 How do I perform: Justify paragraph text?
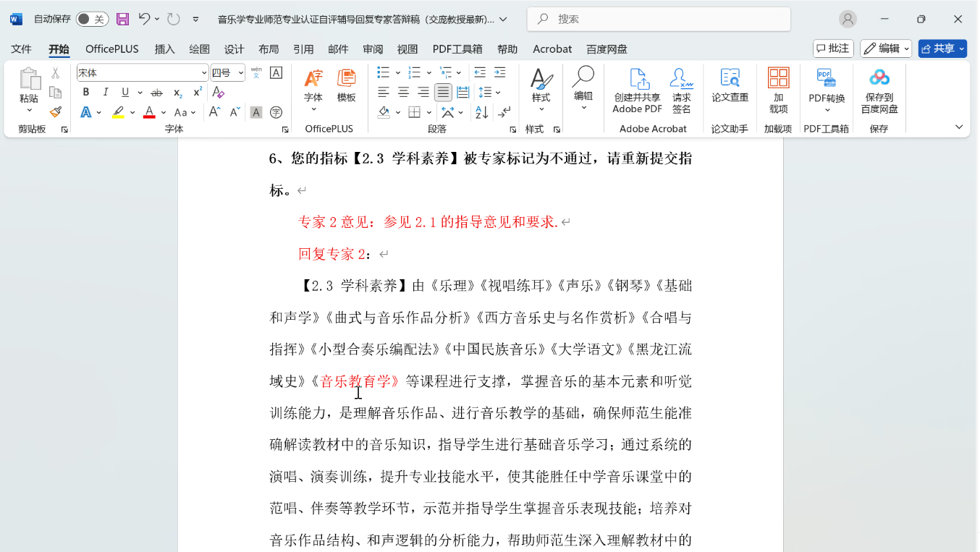443,93
